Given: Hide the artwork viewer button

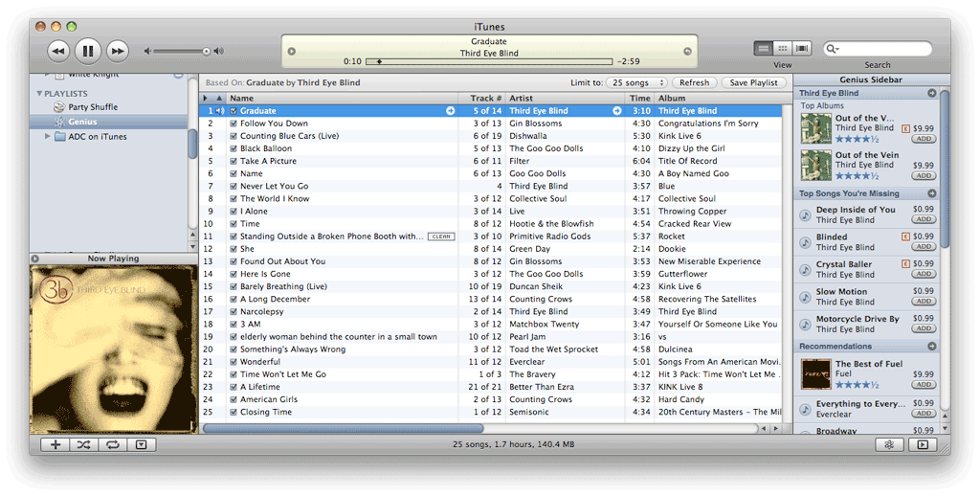Looking at the screenshot, I should (x=142, y=444).
